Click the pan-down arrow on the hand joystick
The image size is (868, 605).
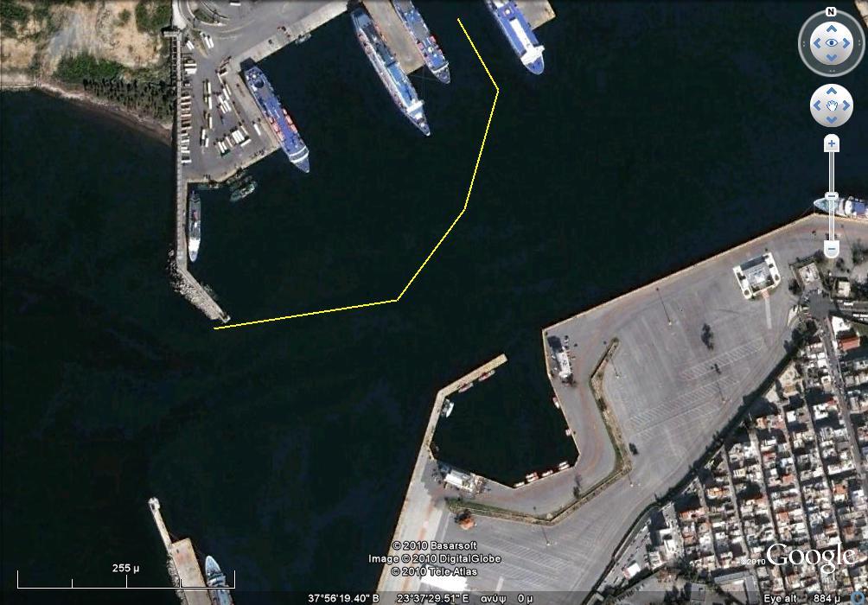(x=832, y=119)
